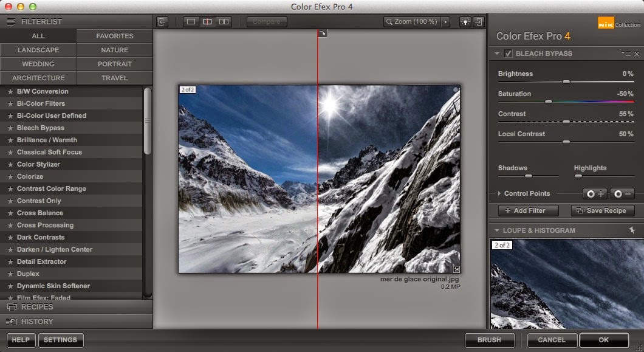Select the split preview mode icon
The image size is (644, 352).
207,21
